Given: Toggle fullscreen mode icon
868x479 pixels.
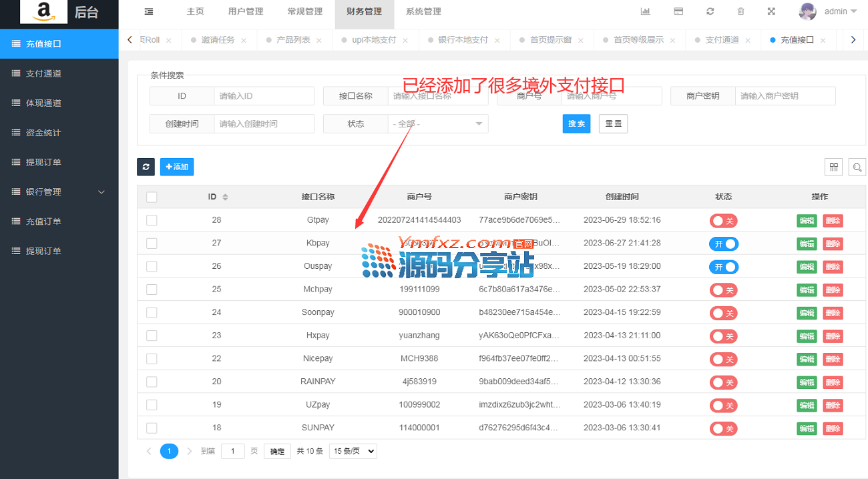Looking at the screenshot, I should [771, 11].
